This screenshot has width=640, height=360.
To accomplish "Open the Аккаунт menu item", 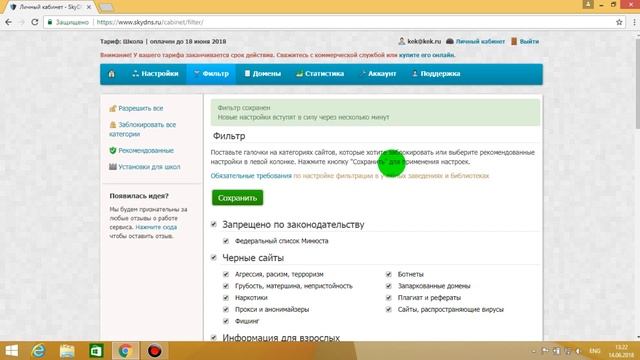I will [x=378, y=74].
